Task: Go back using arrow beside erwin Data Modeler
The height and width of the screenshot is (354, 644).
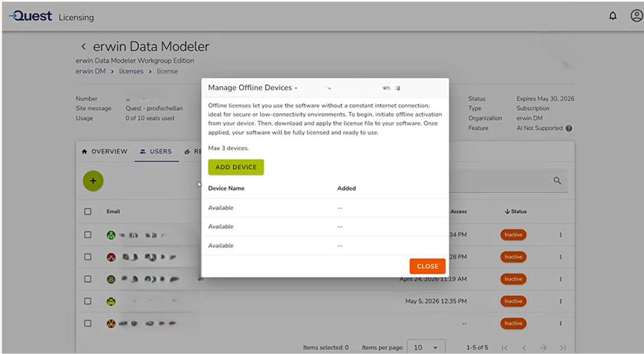Action: 84,47
